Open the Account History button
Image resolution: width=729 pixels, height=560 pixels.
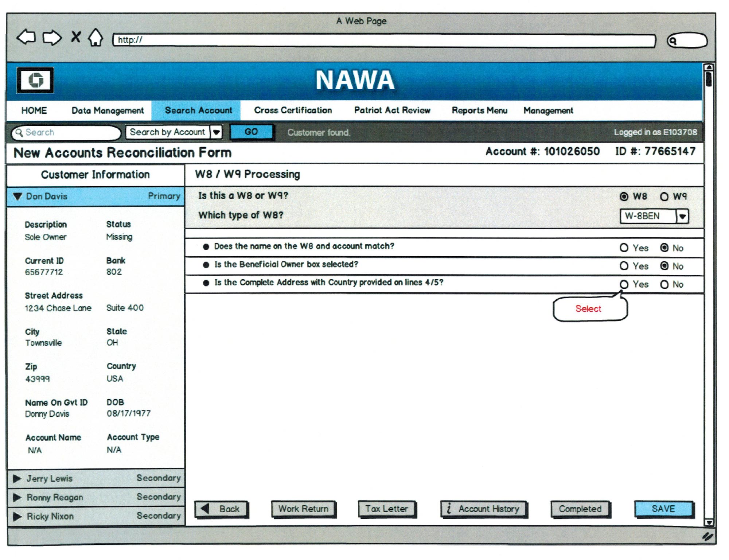pyautogui.click(x=483, y=509)
